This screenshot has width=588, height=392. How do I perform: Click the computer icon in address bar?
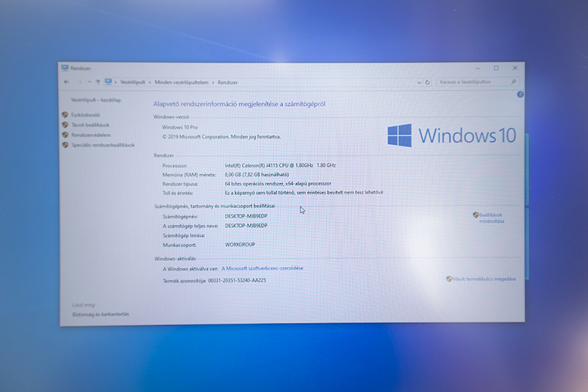pyautogui.click(x=108, y=82)
